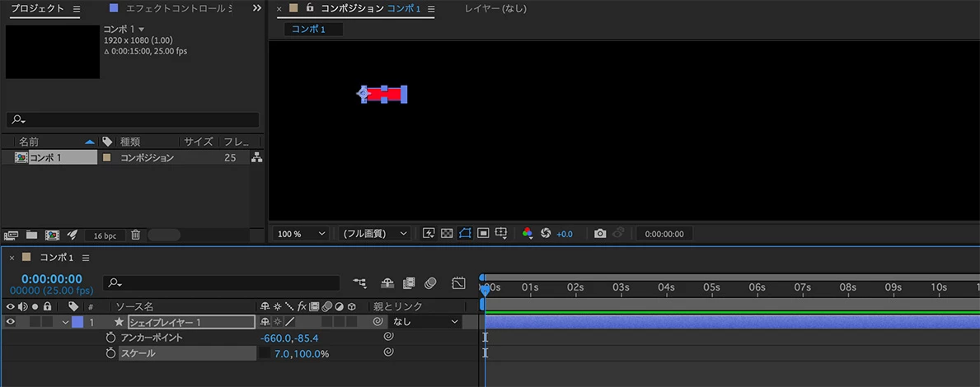Open the なし parent dropdown
980x387 pixels.
[x=424, y=322]
